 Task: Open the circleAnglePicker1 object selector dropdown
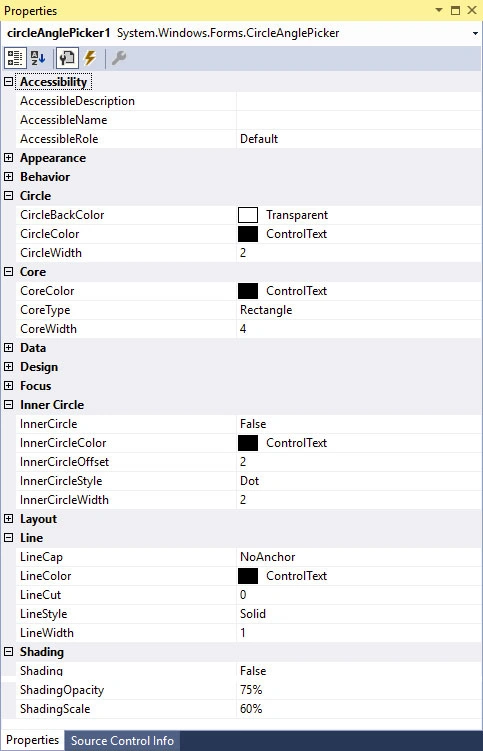[x=475, y=34]
